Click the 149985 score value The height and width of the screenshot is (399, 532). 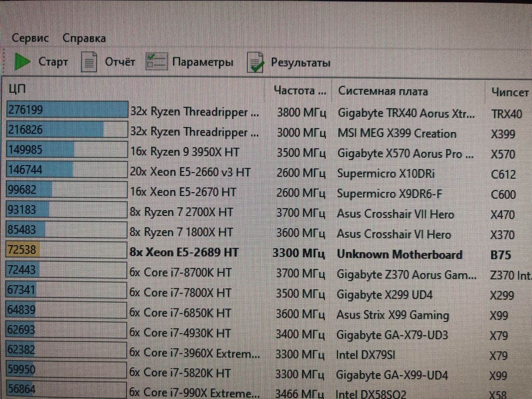point(25,150)
